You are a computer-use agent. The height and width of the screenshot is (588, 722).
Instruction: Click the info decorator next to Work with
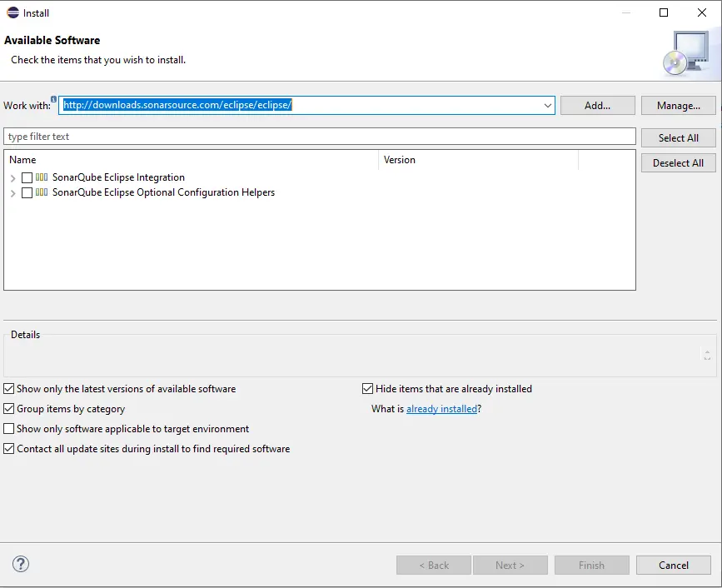(x=54, y=99)
